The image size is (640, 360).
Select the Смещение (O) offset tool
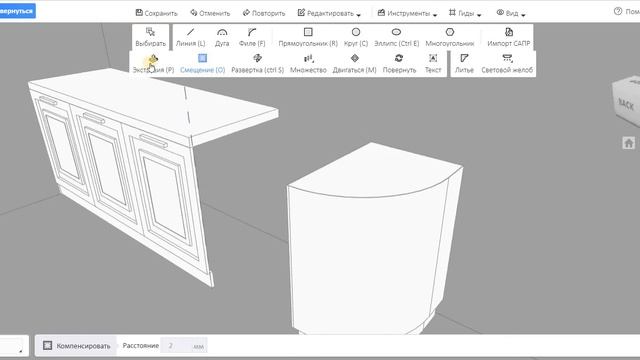click(x=202, y=64)
